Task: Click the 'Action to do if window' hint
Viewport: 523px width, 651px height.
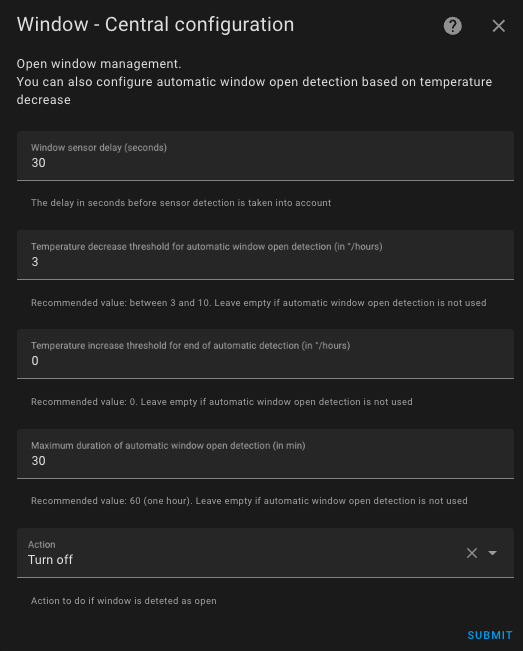Action: pyautogui.click(x=124, y=601)
